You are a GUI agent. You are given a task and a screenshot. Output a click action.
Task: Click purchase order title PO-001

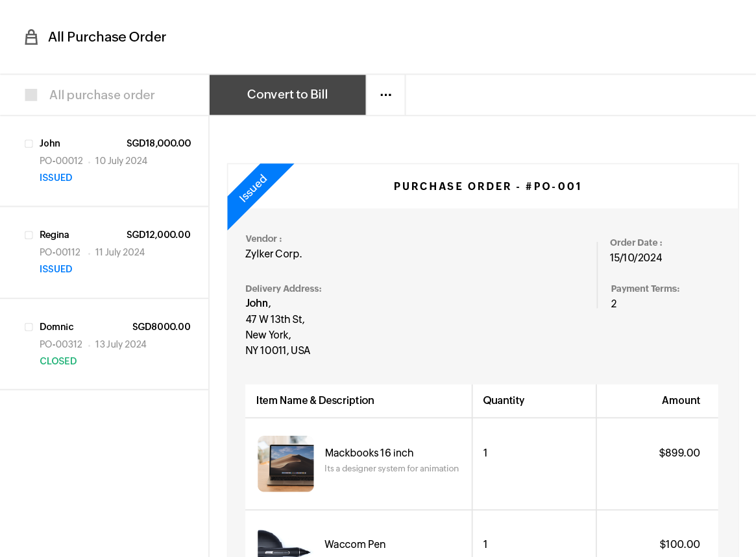click(x=487, y=186)
